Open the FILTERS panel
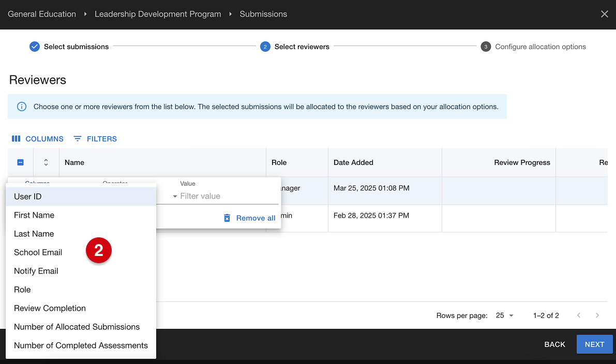The height and width of the screenshot is (364, 616). pyautogui.click(x=95, y=139)
